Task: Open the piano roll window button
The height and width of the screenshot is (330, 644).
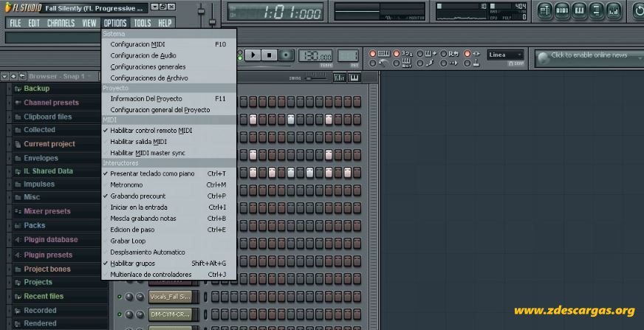Action: click(x=579, y=10)
